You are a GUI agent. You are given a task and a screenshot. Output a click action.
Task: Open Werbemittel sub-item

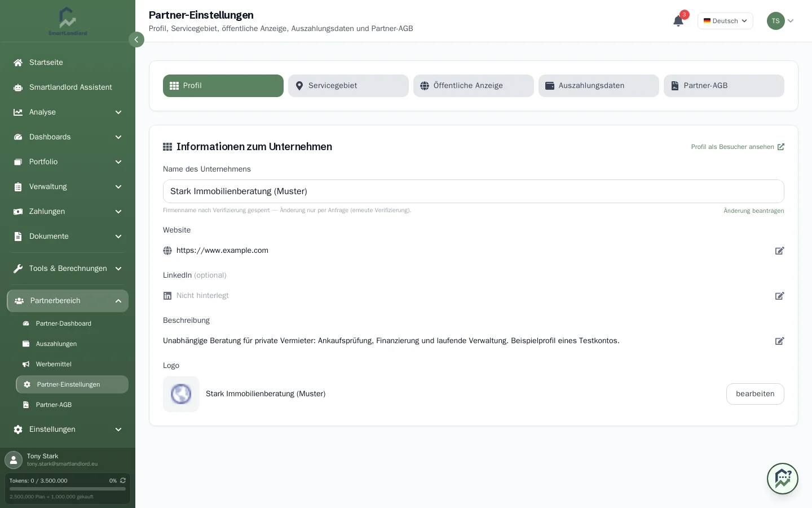(72, 364)
